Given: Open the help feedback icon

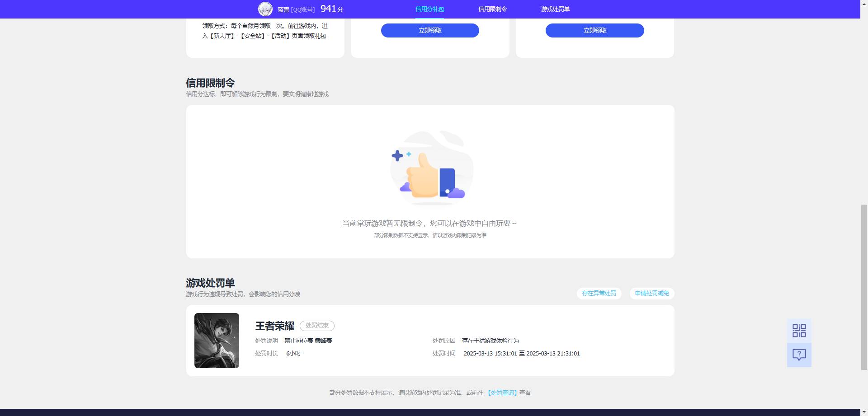Looking at the screenshot, I should click(x=799, y=355).
